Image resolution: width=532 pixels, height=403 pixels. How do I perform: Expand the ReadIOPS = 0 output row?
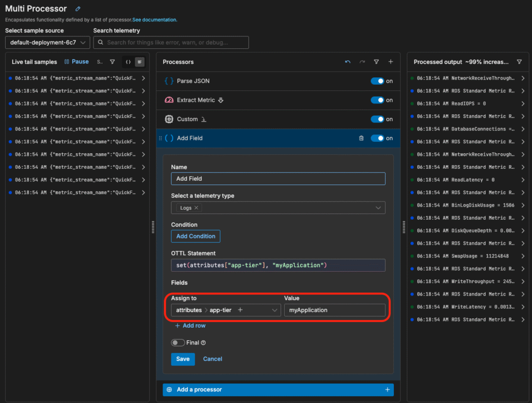point(523,103)
